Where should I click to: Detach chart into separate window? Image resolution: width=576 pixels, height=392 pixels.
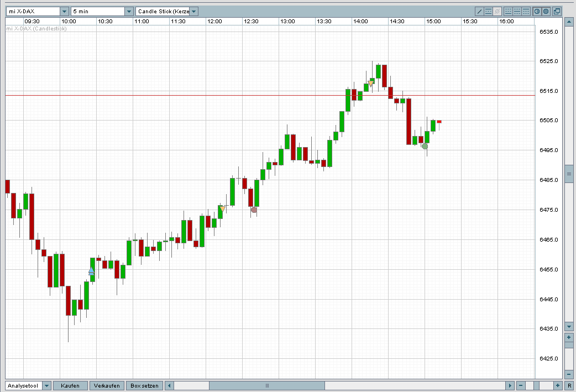tap(557, 12)
